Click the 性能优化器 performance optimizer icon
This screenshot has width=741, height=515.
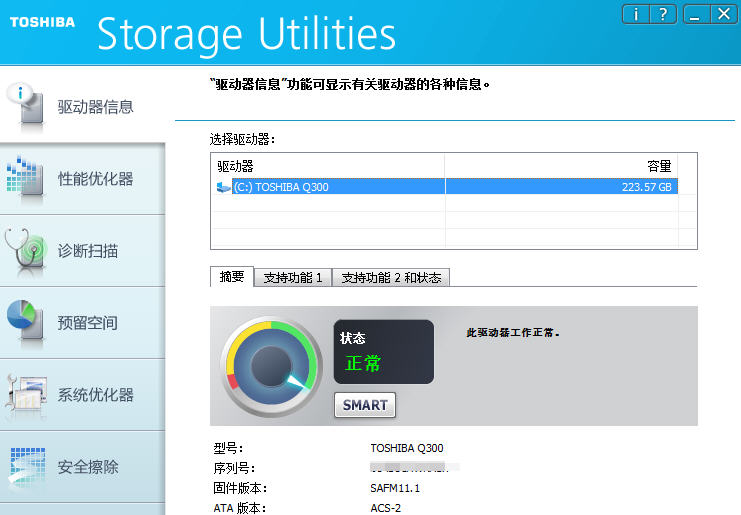25,177
